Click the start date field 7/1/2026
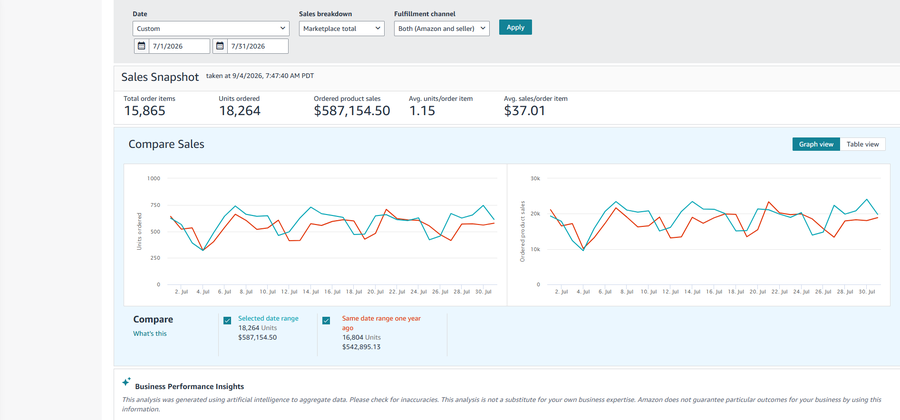The width and height of the screenshot is (900, 420). (x=179, y=46)
